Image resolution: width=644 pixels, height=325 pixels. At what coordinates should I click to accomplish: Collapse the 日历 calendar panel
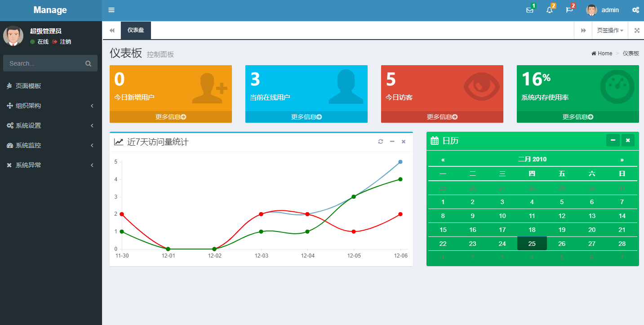coord(613,140)
